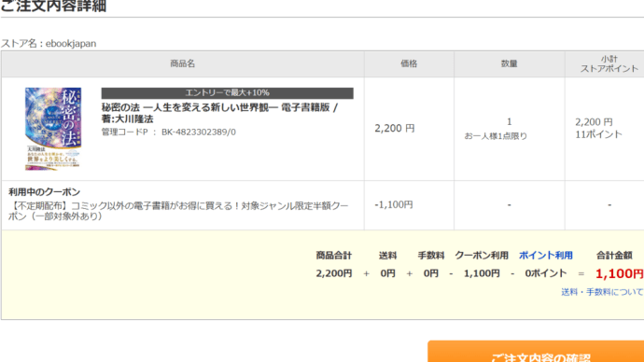Click the orange ご注文内容の確認 button
Screen dimensions: 644x362
coord(536,352)
